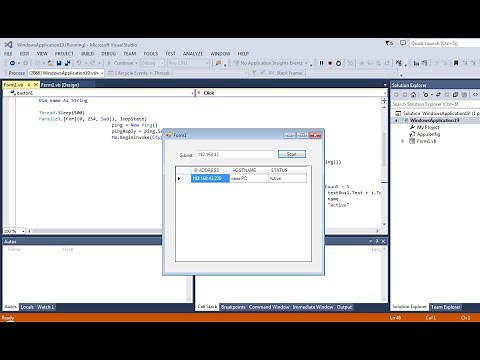Select the 192.168.43.220 IP address cell
Image resolution: width=480 pixels, height=360 pixels.
(211, 178)
